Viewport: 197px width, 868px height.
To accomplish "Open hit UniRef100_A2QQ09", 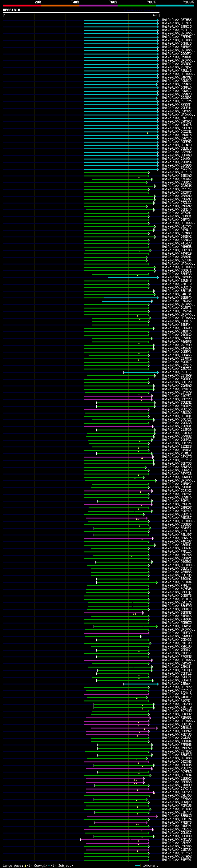I will (x=177, y=328).
